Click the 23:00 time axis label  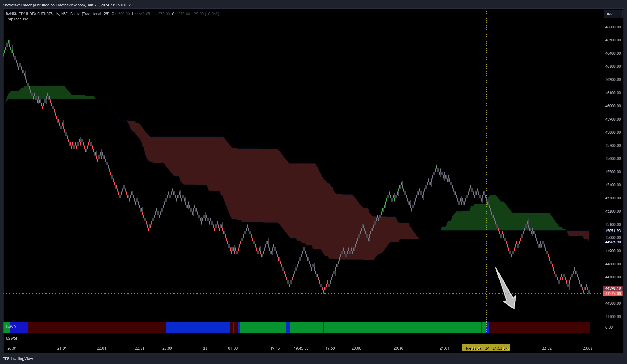pos(167,348)
